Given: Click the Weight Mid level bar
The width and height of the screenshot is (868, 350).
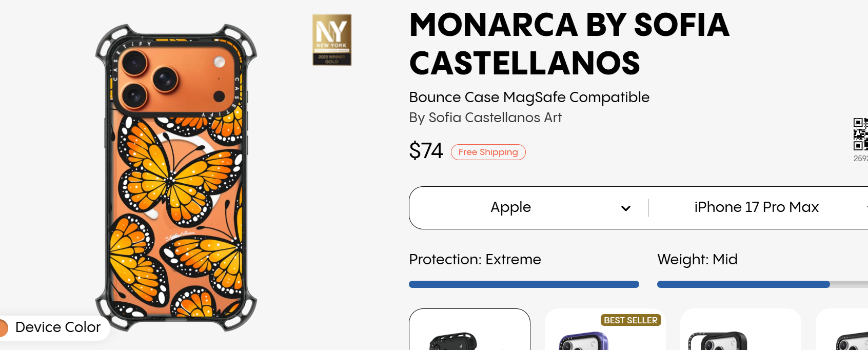Looking at the screenshot, I should tap(744, 284).
